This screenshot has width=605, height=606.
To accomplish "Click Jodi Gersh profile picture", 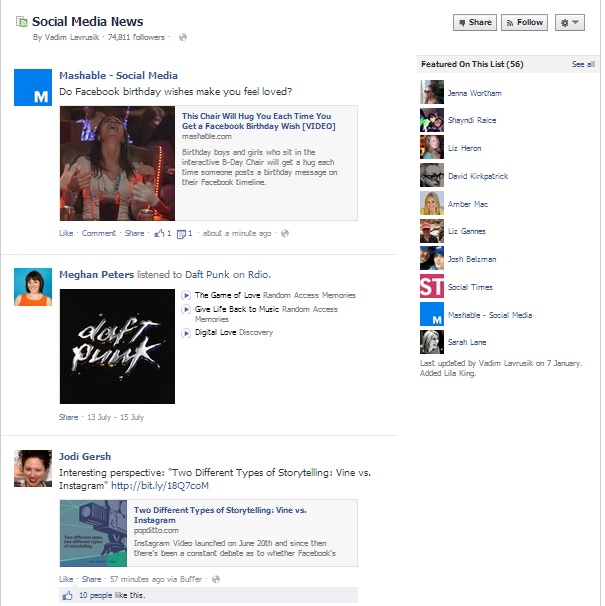I will [33, 468].
